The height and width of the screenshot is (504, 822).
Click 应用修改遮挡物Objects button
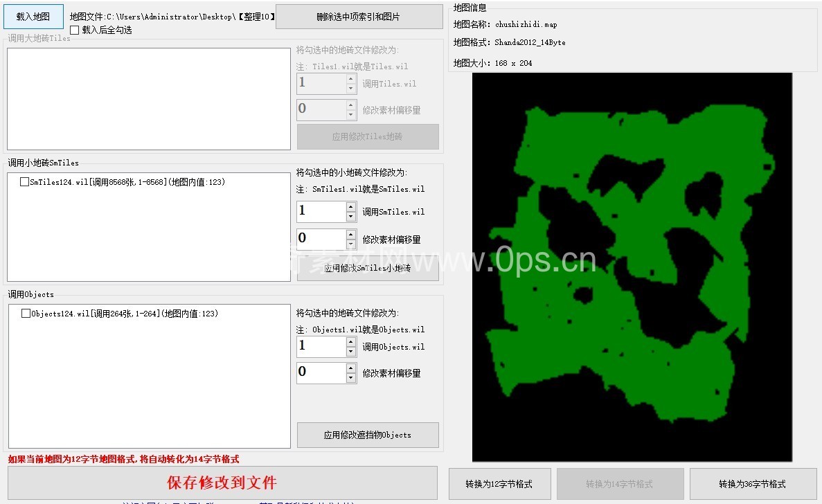pos(368,435)
